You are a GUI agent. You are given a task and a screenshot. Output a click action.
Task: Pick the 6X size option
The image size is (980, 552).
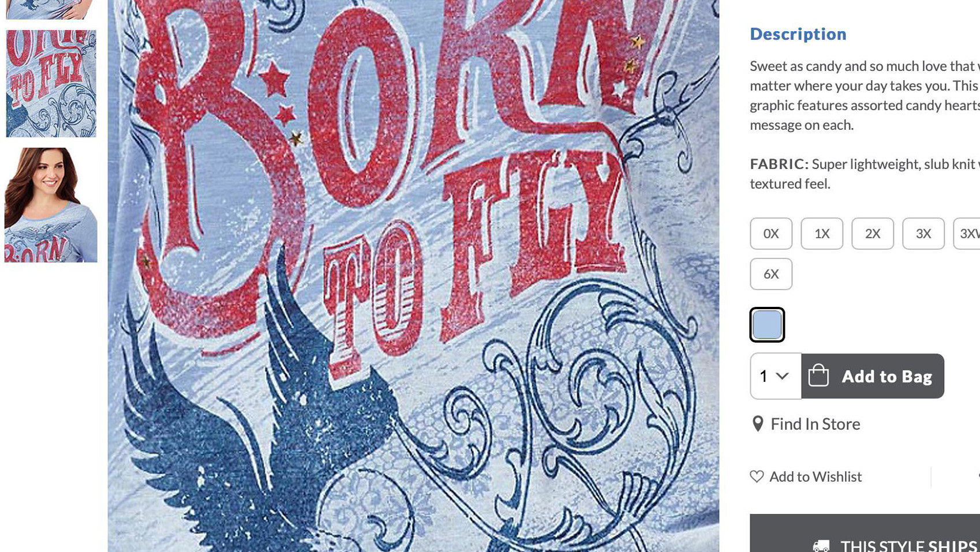[x=771, y=274]
